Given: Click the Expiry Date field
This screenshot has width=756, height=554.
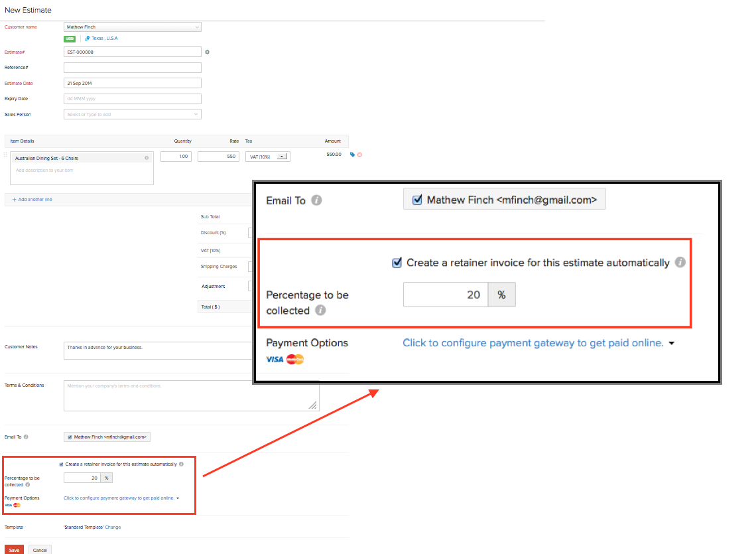Looking at the screenshot, I should (133, 99).
